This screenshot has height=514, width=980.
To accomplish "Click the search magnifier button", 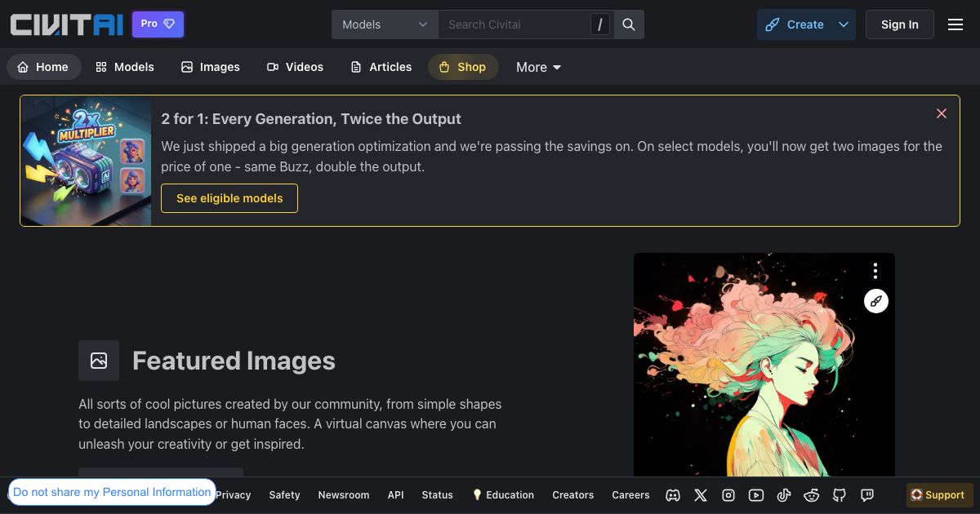I will point(629,24).
